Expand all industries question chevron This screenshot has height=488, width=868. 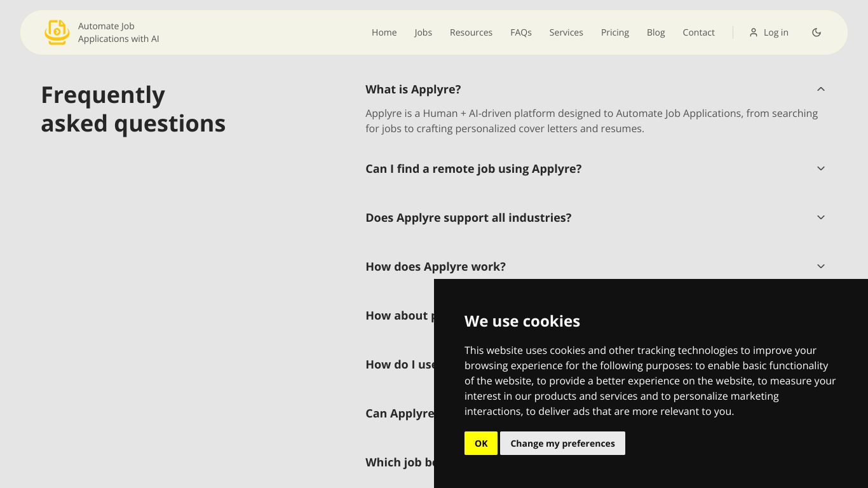pos(821,217)
